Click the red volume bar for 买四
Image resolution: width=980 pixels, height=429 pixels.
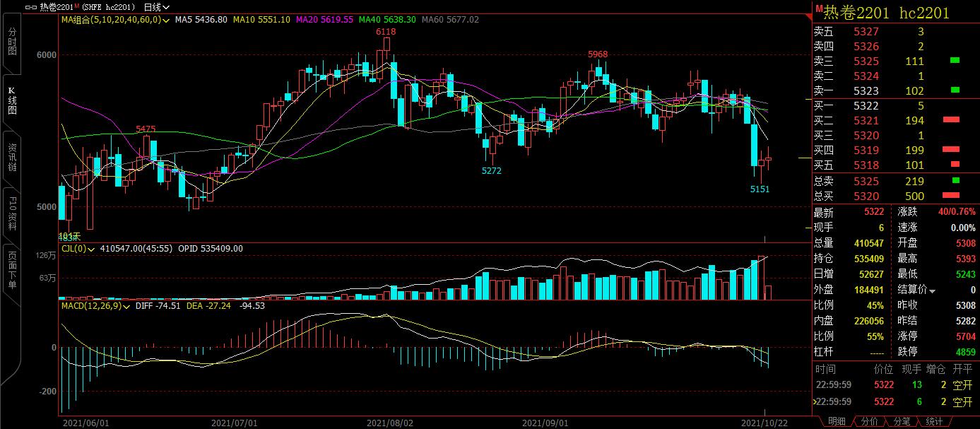pyautogui.click(x=951, y=149)
